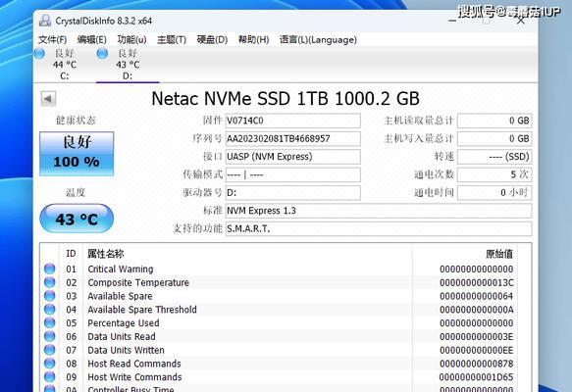Click the CrystalDiskInfo app icon in title bar
Image resolution: width=572 pixels, height=392 pixels.
45,21
